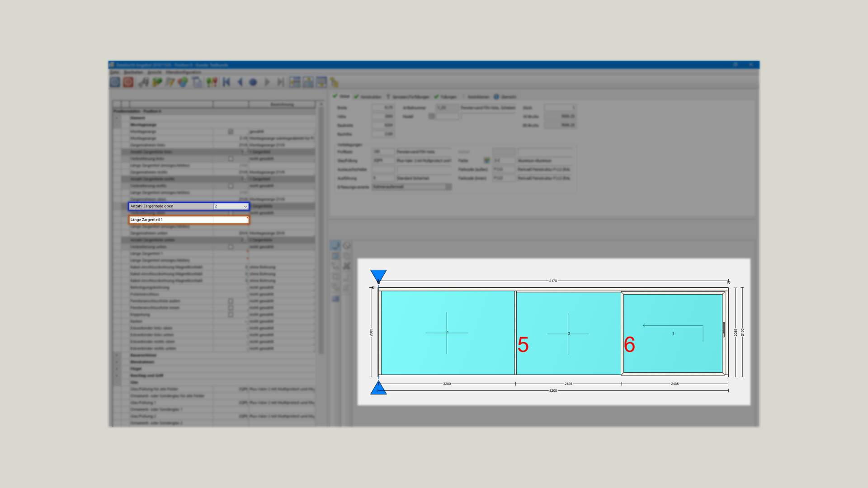Click the blue circle toolbar button
This screenshot has height=488, width=868.
(253, 82)
